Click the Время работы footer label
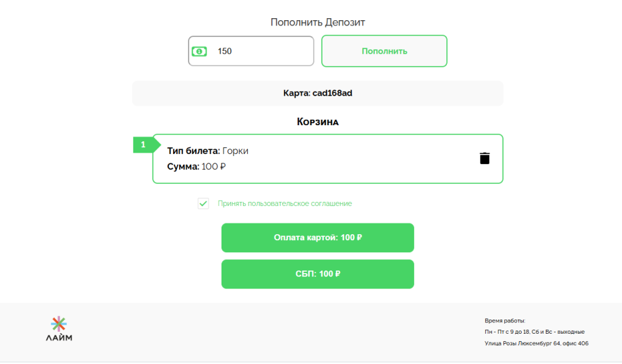This screenshot has height=364, width=622. point(505,321)
